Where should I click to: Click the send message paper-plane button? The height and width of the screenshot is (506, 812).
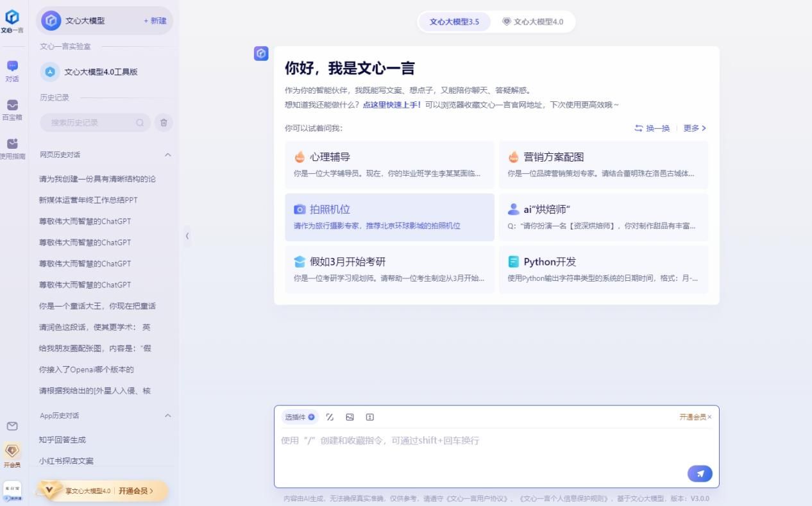click(700, 474)
